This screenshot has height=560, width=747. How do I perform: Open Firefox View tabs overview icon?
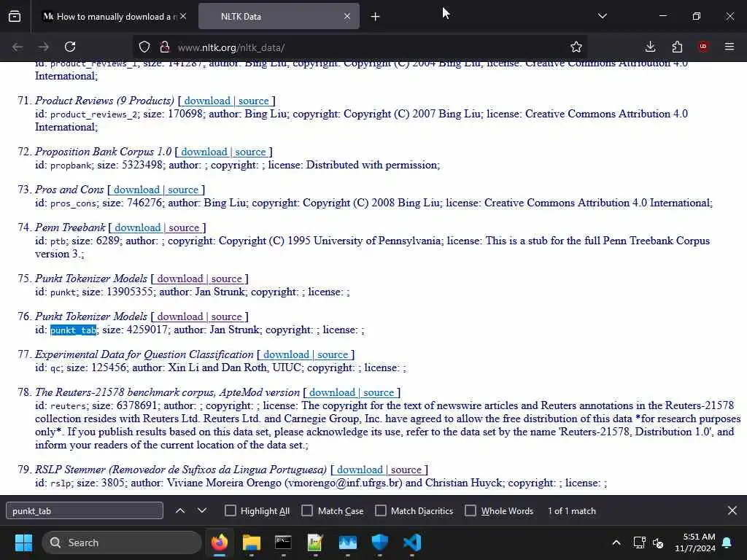pyautogui.click(x=15, y=16)
